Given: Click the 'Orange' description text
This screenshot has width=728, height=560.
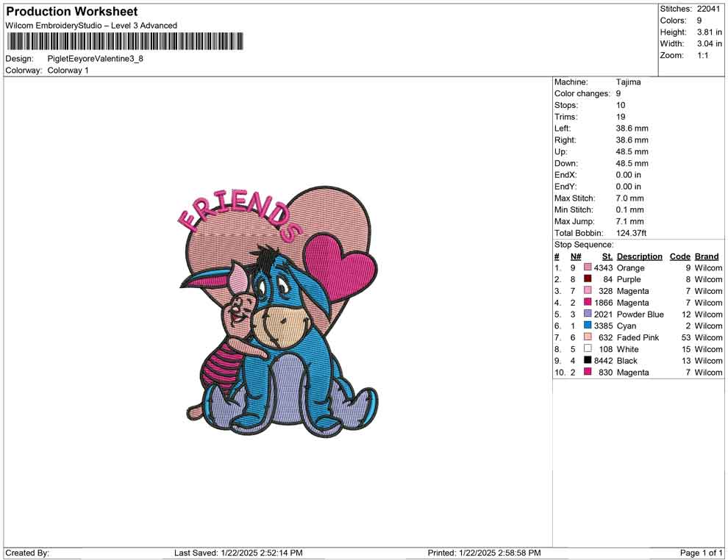Looking at the screenshot, I should (630, 268).
